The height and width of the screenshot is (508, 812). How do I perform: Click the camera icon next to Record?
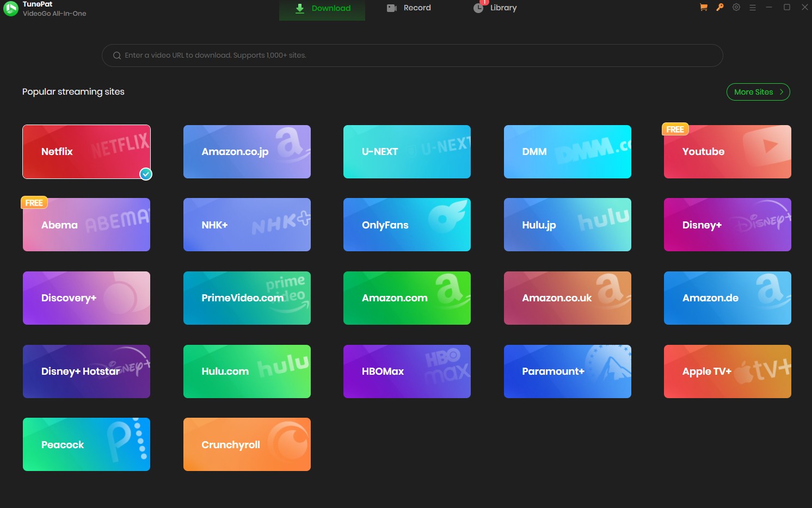click(391, 8)
